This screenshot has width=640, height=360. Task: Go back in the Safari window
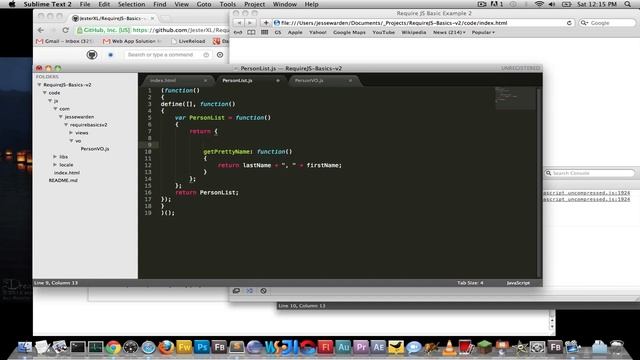(x=239, y=23)
